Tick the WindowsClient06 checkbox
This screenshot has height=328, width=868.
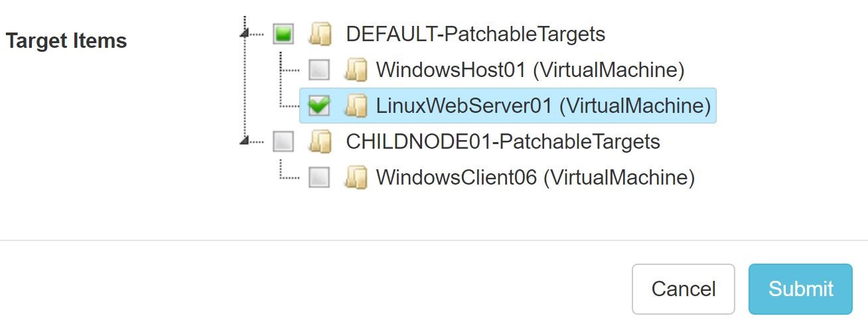click(319, 177)
